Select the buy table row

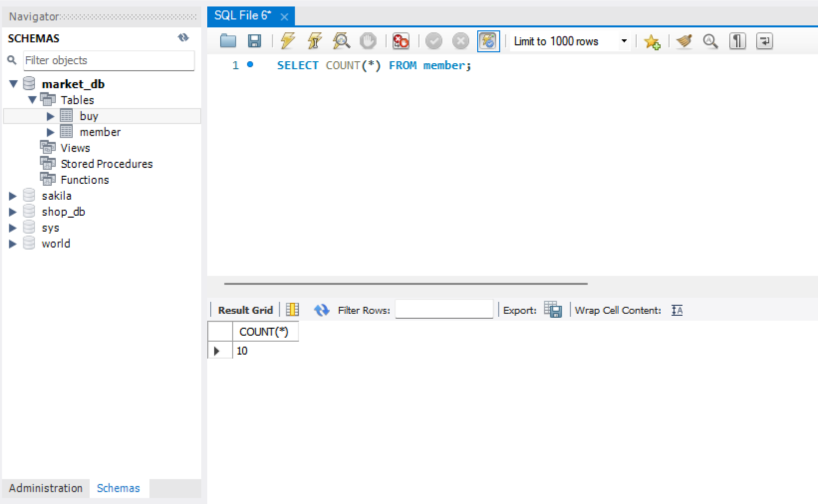(102, 116)
